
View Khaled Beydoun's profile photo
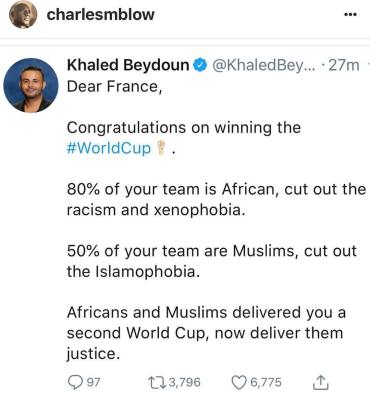(31, 85)
